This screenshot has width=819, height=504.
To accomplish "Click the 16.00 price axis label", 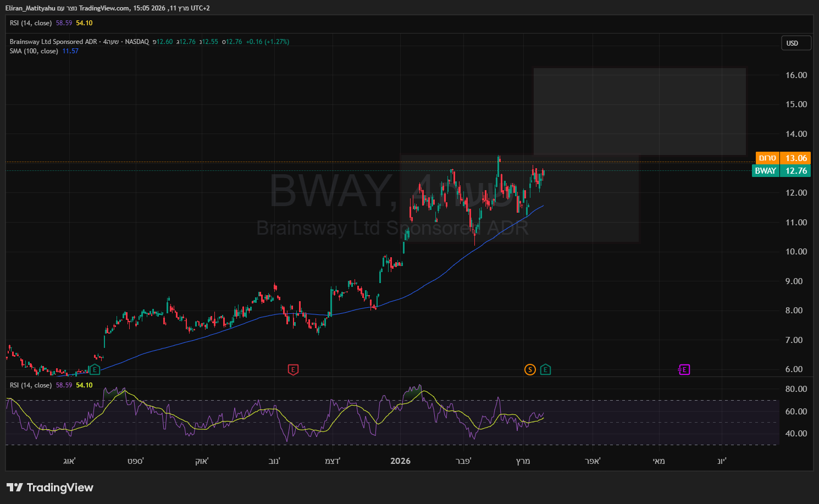I will (796, 75).
